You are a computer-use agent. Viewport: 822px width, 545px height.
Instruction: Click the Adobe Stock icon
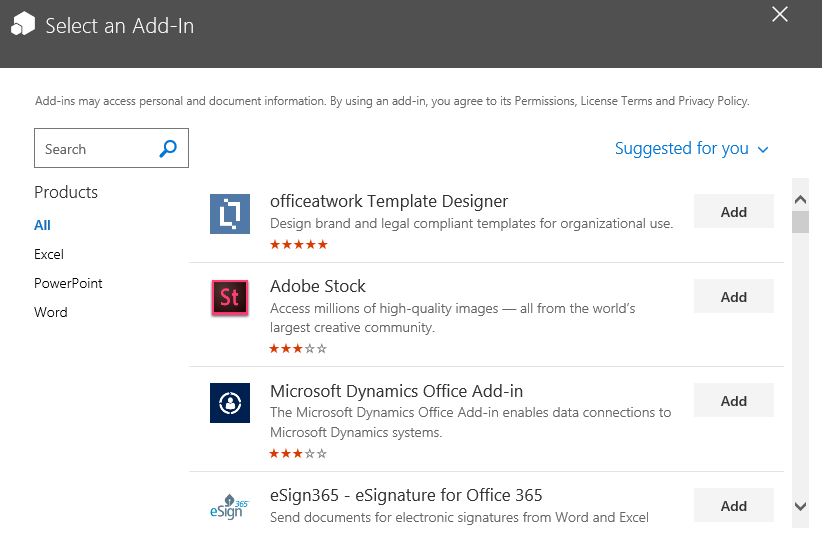(x=230, y=298)
